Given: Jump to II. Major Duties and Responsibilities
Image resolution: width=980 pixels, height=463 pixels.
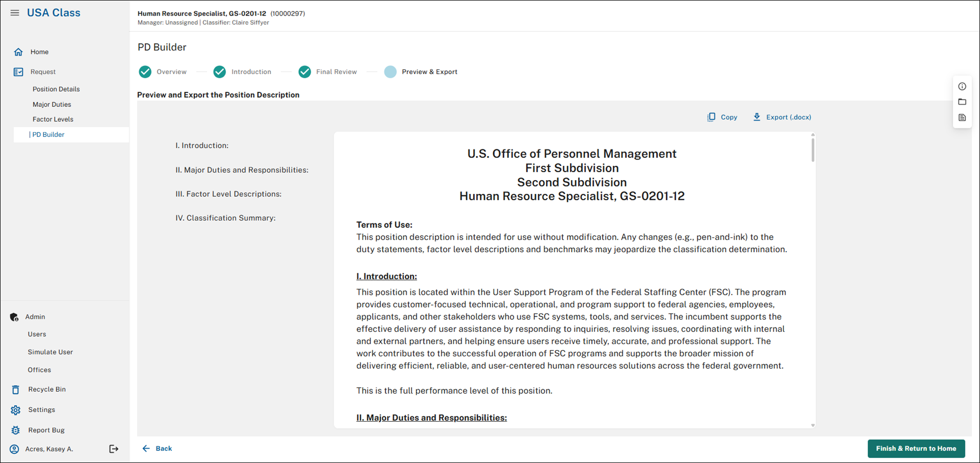Looking at the screenshot, I should pyautogui.click(x=242, y=170).
